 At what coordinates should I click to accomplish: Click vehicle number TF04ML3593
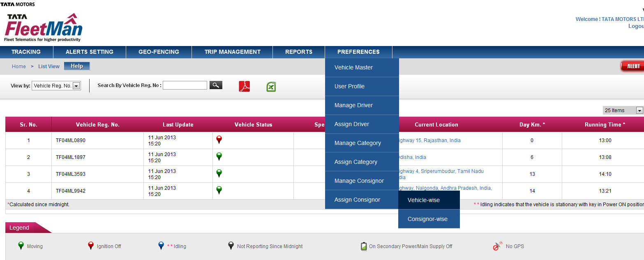click(71, 174)
